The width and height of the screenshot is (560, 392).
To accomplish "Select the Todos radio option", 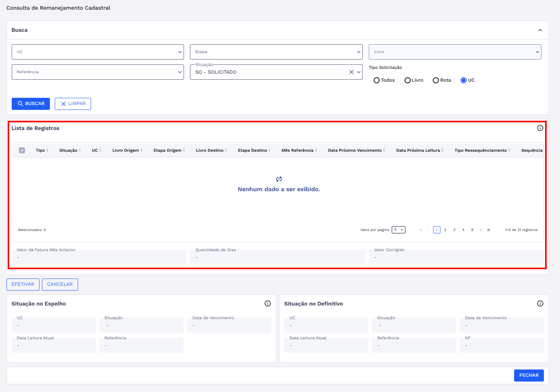I will pos(377,80).
